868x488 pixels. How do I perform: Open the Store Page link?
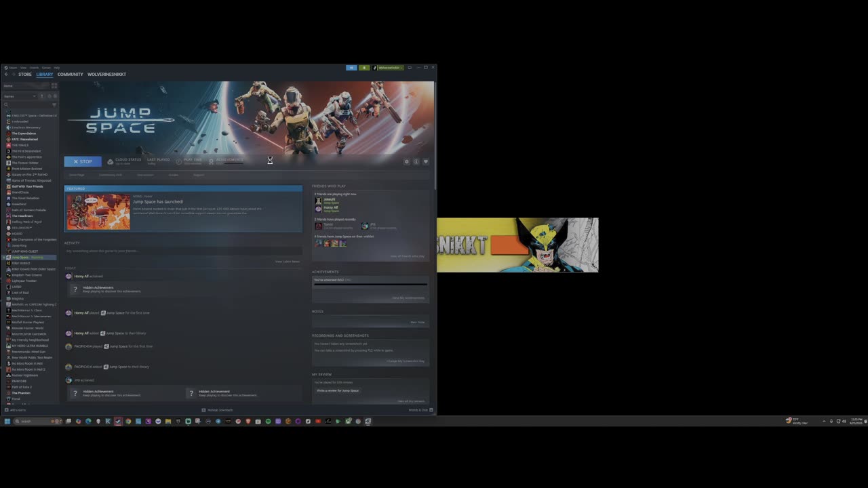[x=77, y=175]
